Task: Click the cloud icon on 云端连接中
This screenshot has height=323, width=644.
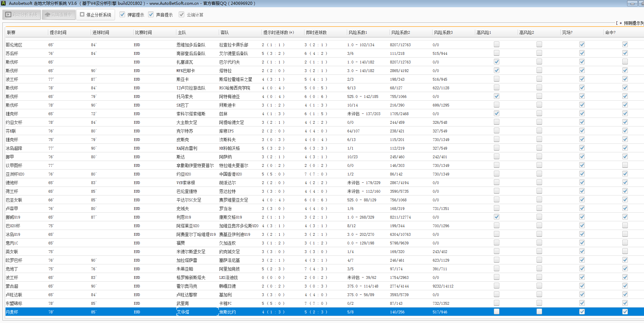Action: tap(48, 15)
